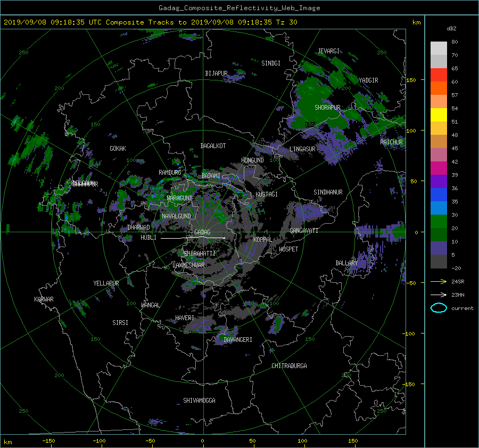The image size is (479, 448).
Task: Click the CHITRADURGA city label
Action: coord(289,366)
